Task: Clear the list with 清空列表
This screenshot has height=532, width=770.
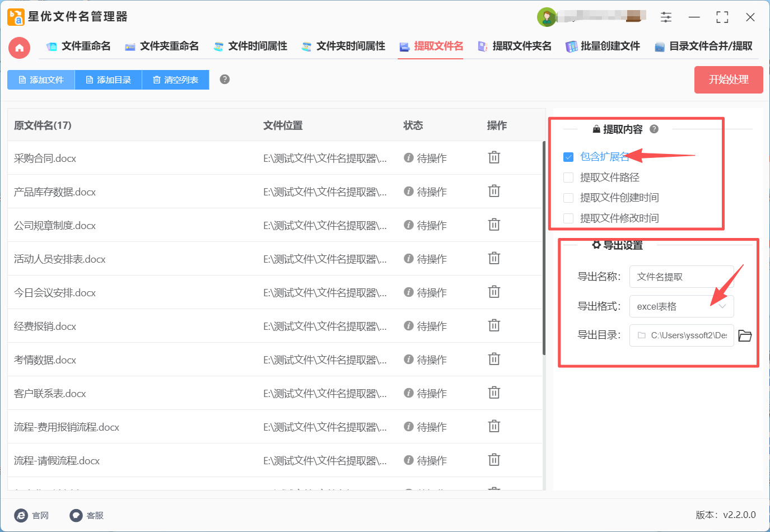Action: tap(175, 80)
